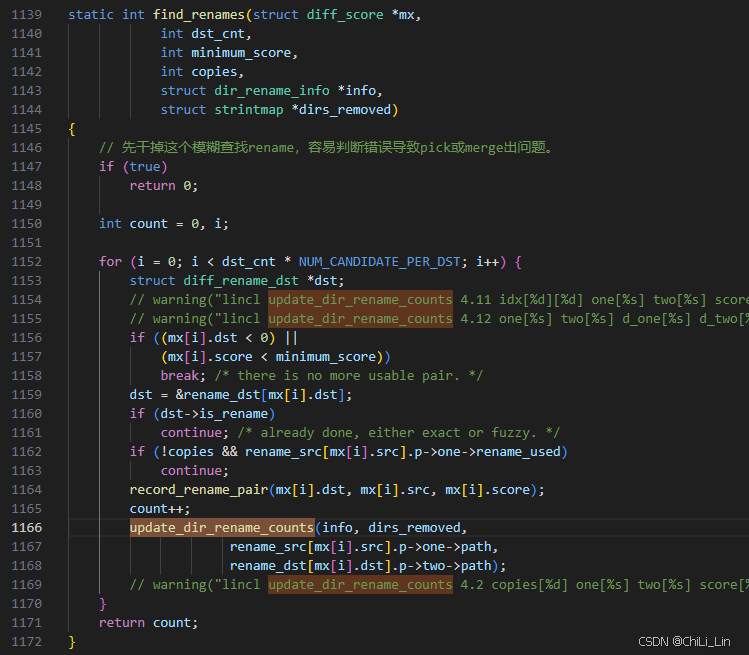Image resolution: width=749 pixels, height=655 pixels.
Task: Click copies parameter on line 1142
Action: 214,72
